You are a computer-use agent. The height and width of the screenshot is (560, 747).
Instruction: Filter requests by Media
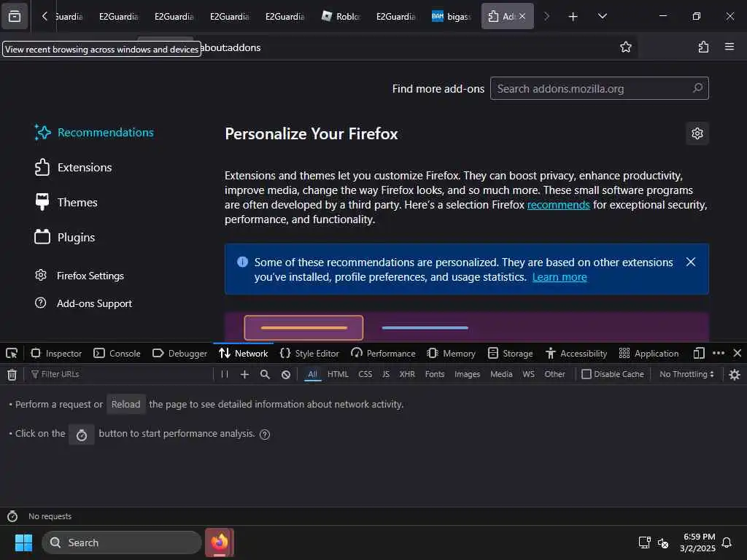501,374
